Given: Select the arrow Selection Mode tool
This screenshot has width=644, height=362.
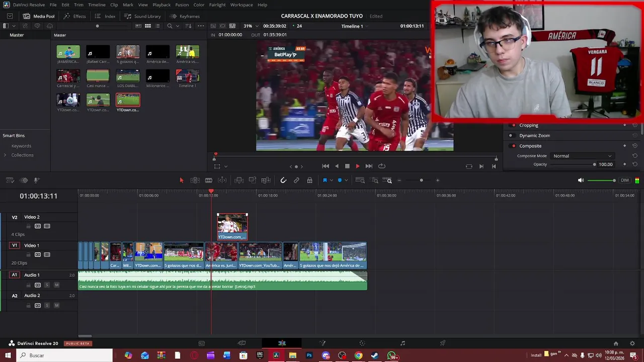Looking at the screenshot, I should click(x=182, y=180).
